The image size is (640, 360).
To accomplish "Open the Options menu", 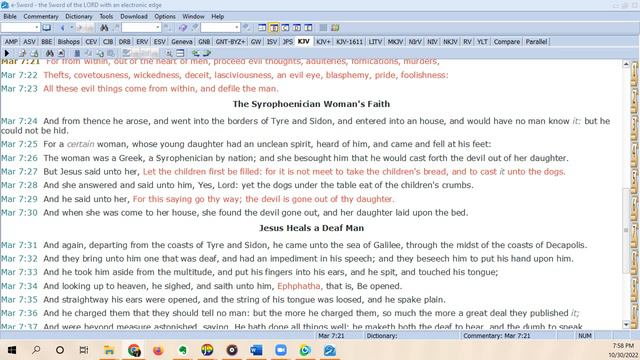I will coord(165,16).
